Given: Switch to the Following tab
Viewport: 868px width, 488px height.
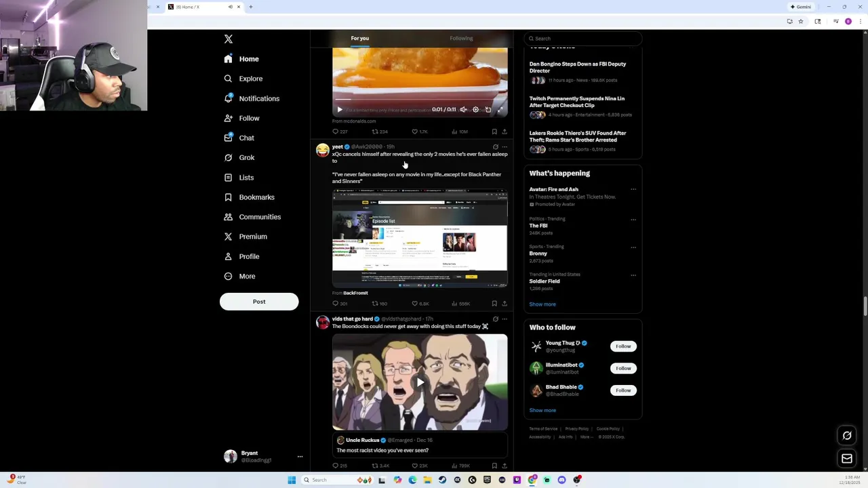Looking at the screenshot, I should point(461,38).
